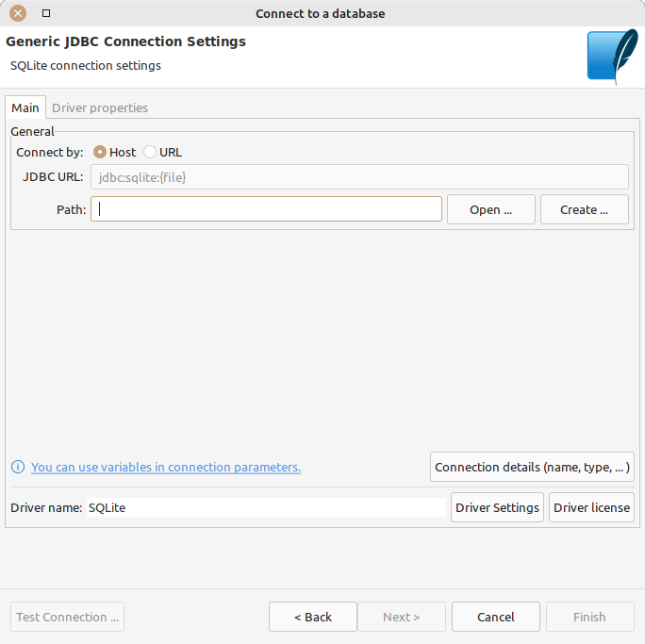Open Driver Settings
Image resolution: width=645 pixels, height=644 pixels.
(x=497, y=507)
